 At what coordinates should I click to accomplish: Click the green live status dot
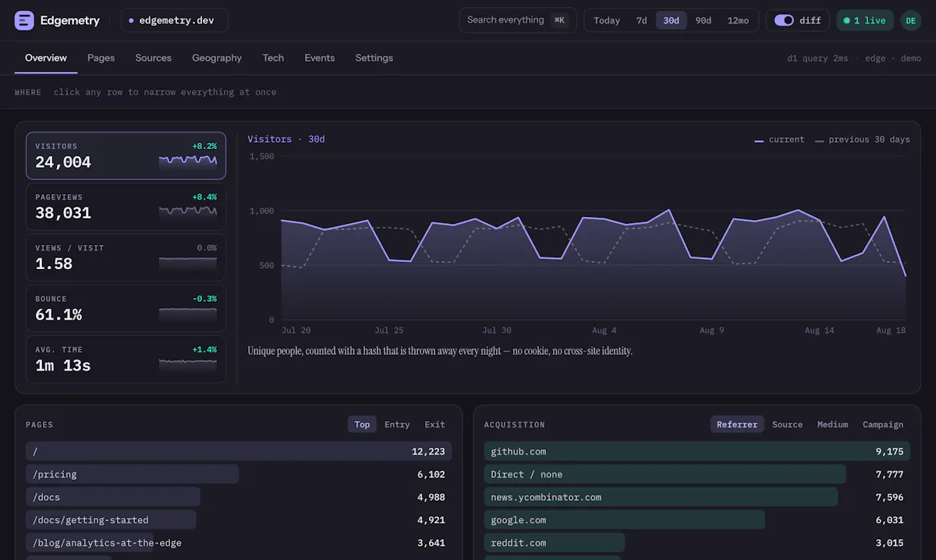(x=846, y=20)
